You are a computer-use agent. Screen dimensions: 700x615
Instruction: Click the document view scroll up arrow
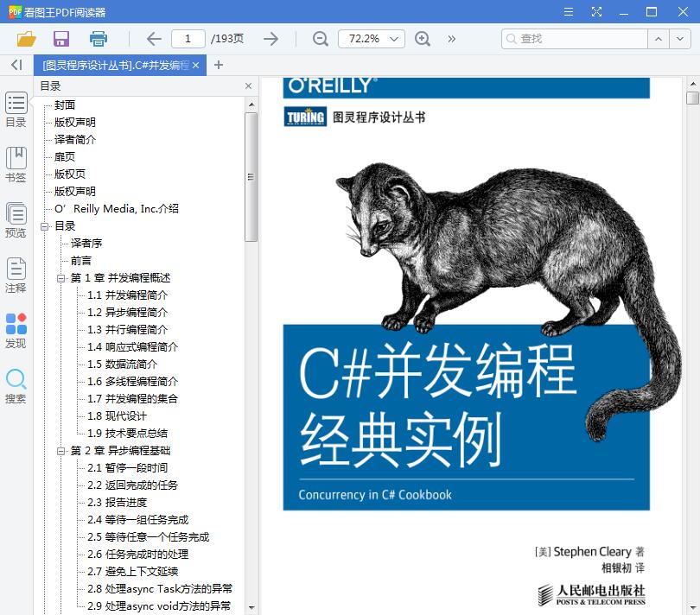click(x=692, y=84)
